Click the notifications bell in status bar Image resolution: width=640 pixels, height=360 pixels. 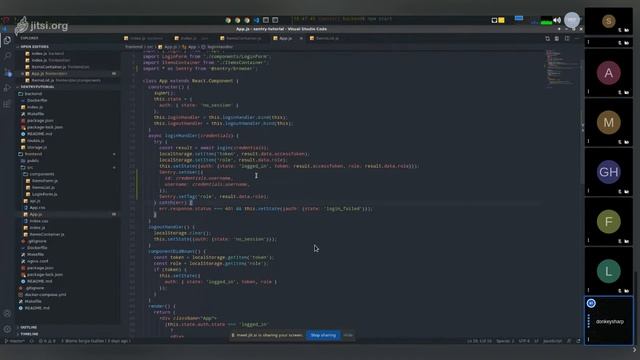click(578, 341)
